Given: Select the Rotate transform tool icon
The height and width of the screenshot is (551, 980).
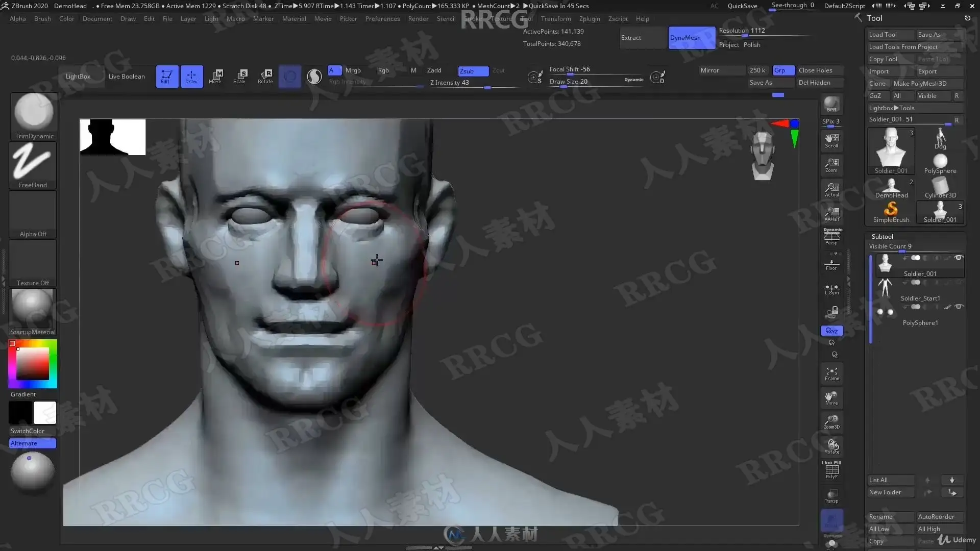Looking at the screenshot, I should tap(265, 76).
